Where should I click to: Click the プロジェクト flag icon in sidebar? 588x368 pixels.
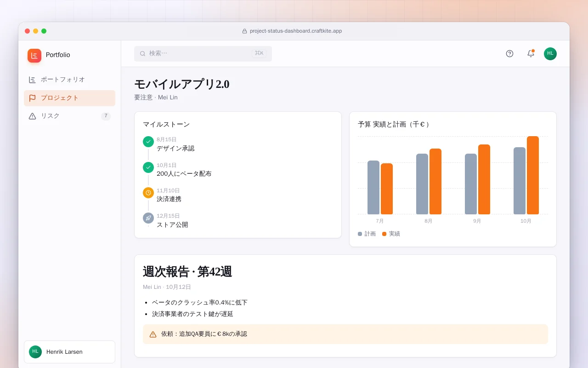click(x=32, y=98)
